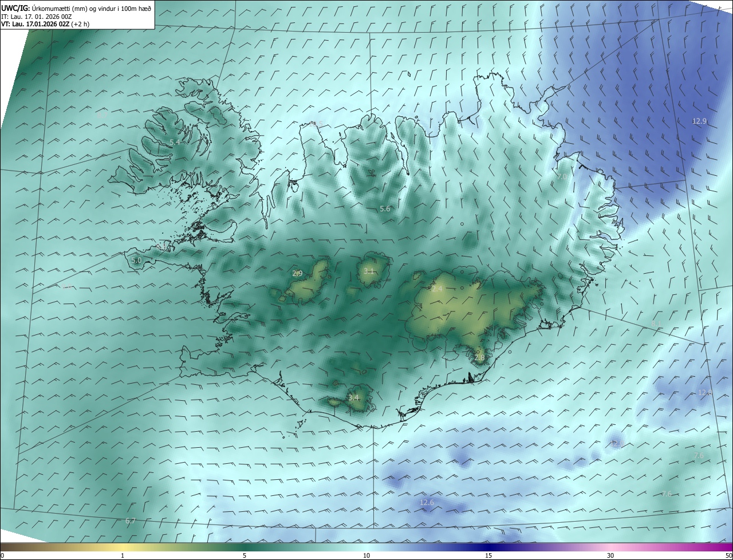This screenshot has height=560, width=733.
Task: Click the 5.6 value in north Iceland
Action: point(385,209)
